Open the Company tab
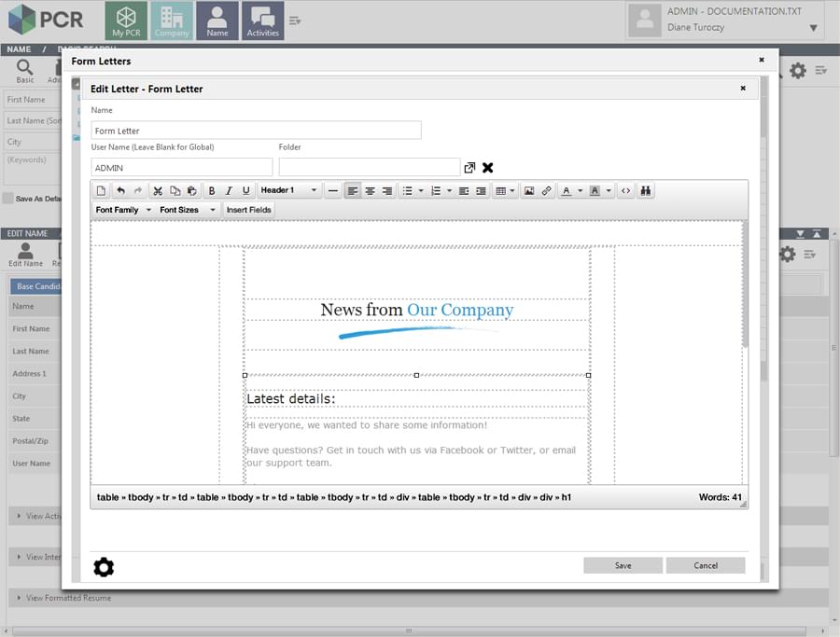The image size is (840, 637). (172, 21)
